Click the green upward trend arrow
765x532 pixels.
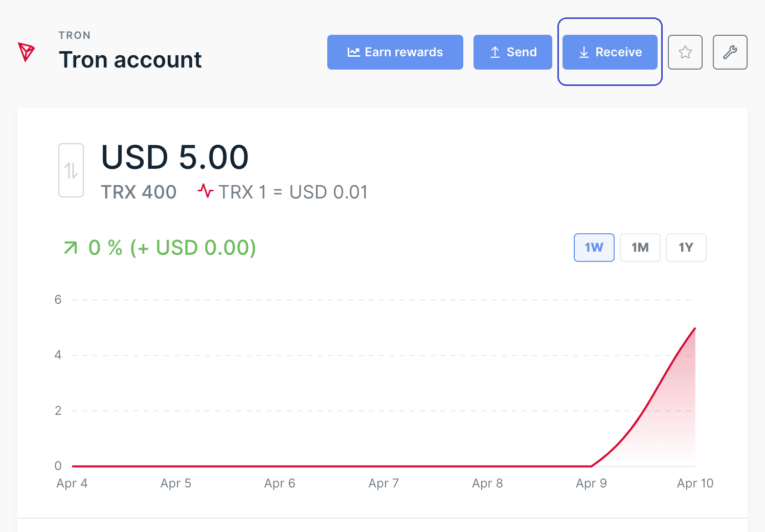click(x=71, y=248)
